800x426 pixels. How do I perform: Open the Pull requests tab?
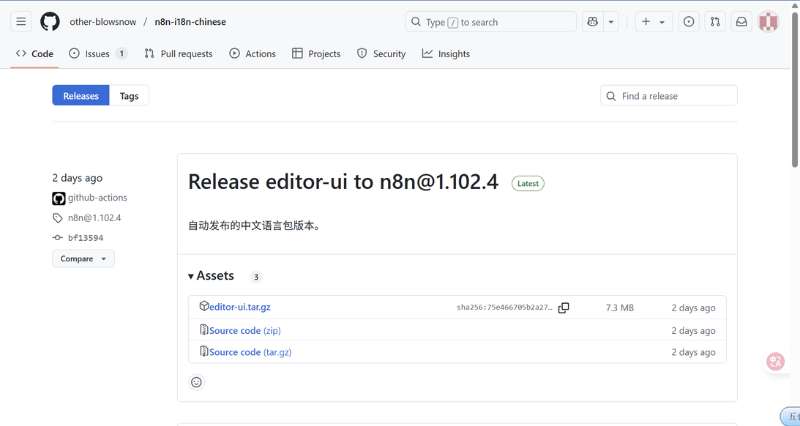pos(179,54)
